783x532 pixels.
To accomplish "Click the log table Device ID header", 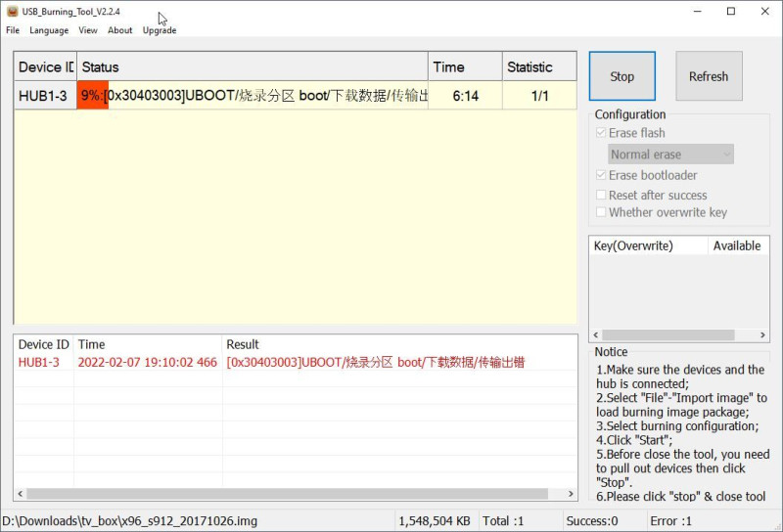I will pos(44,344).
